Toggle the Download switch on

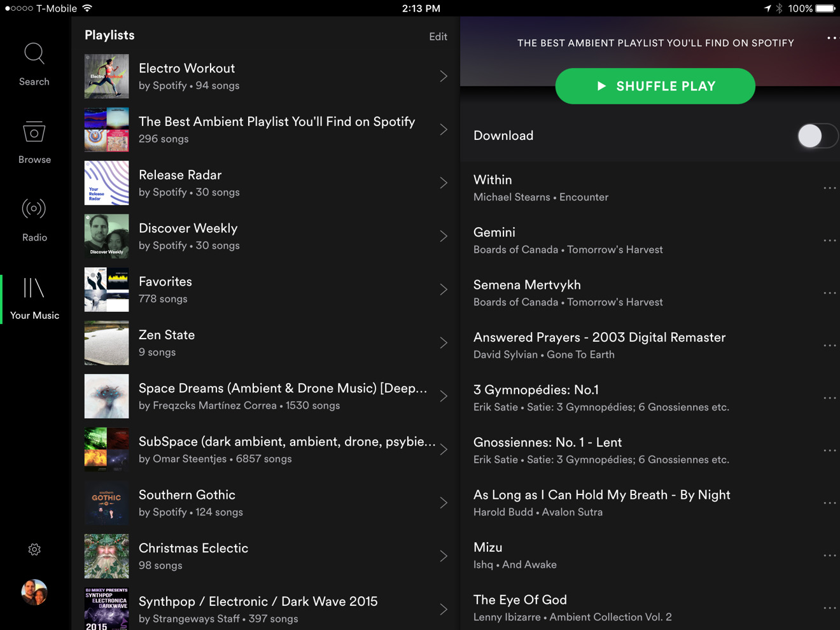(818, 136)
